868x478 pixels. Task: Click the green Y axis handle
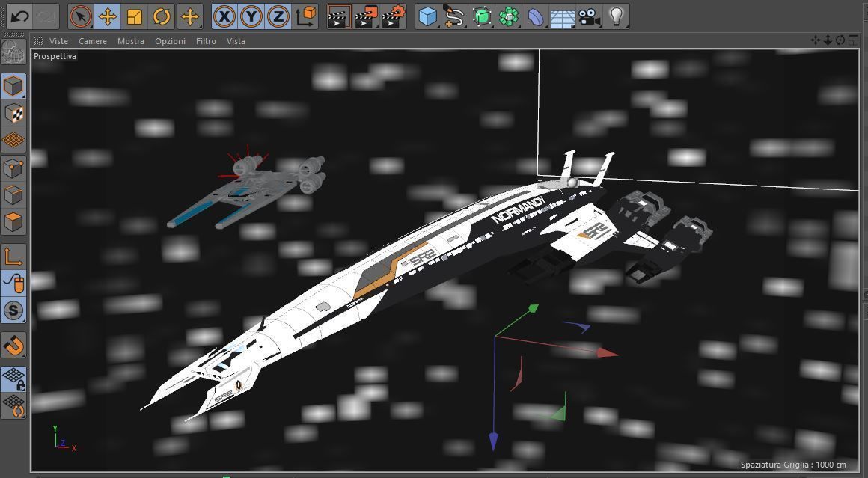tap(533, 307)
